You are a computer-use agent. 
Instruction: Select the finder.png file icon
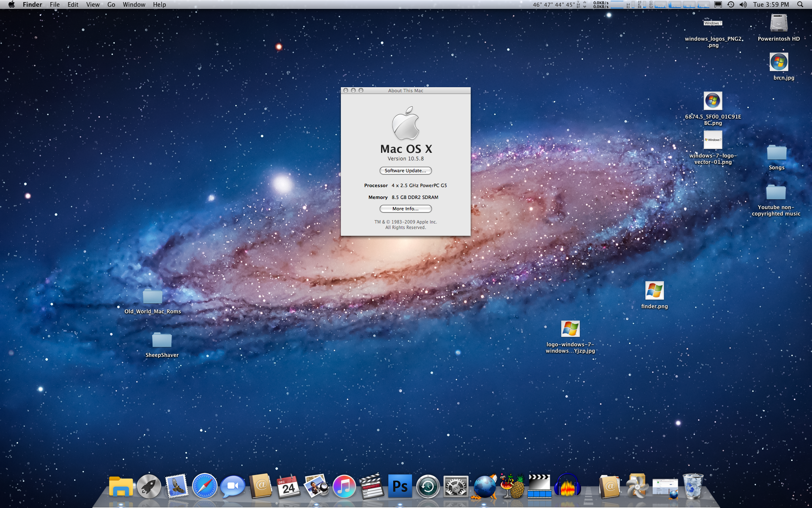[x=654, y=291]
